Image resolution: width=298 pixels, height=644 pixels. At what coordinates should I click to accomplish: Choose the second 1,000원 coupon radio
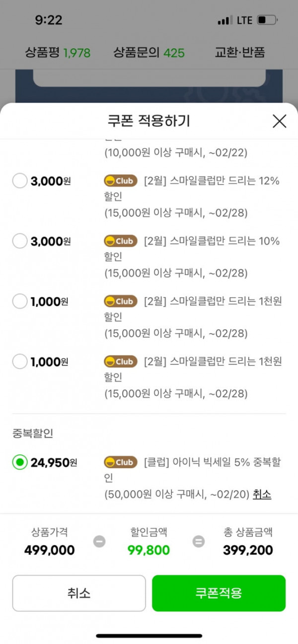(x=20, y=361)
